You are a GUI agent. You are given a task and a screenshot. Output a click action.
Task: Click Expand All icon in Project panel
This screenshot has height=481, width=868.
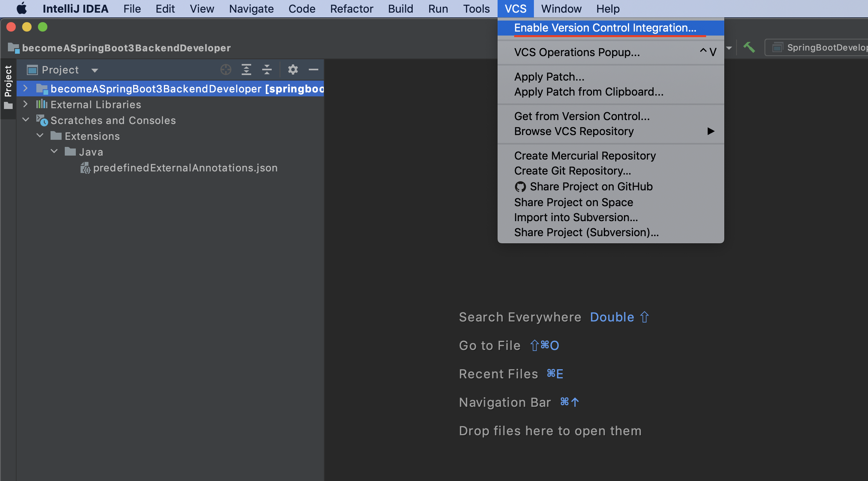click(x=246, y=70)
